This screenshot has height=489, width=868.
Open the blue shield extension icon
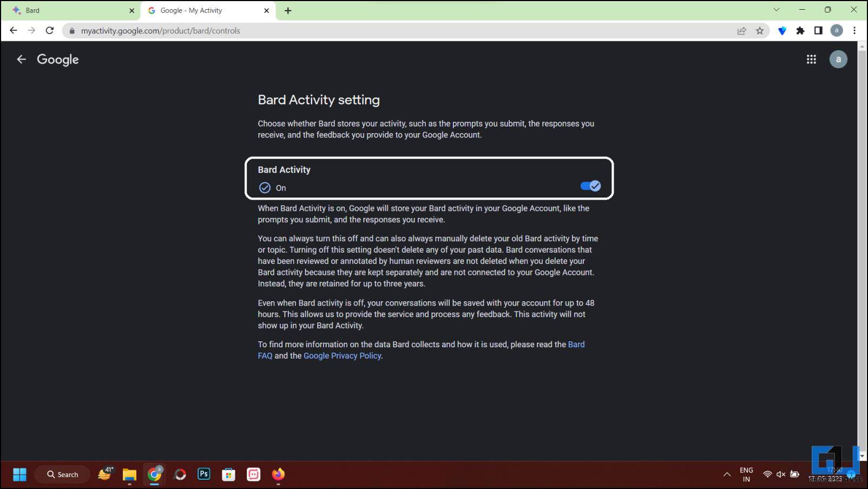pyautogui.click(x=782, y=31)
